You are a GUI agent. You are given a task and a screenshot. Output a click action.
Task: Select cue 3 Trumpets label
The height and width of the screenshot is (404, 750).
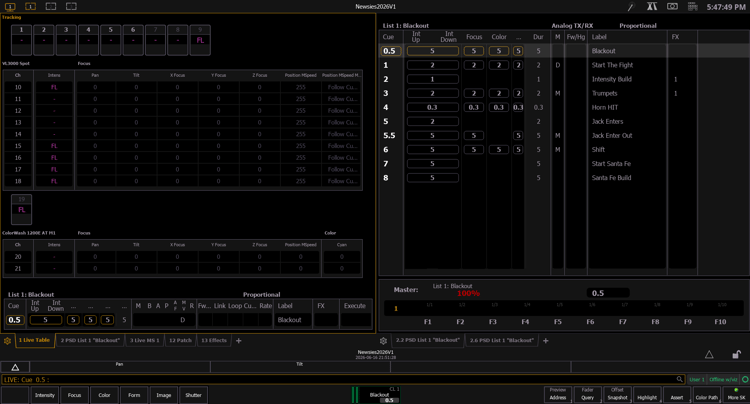coord(604,93)
